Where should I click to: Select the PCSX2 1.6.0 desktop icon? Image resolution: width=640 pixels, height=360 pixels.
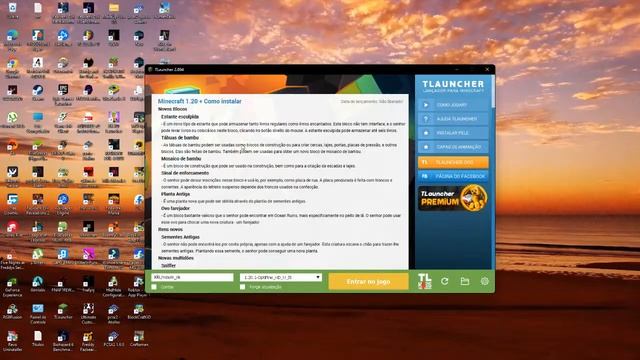tap(114, 340)
